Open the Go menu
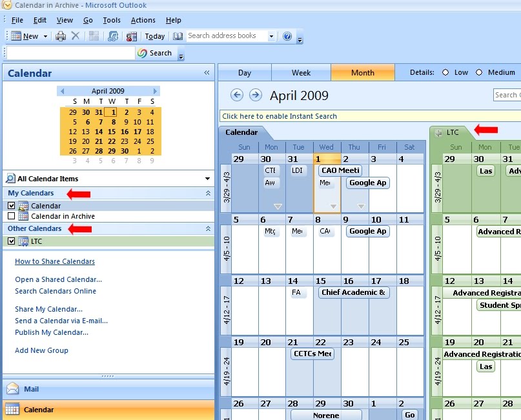 [88, 20]
